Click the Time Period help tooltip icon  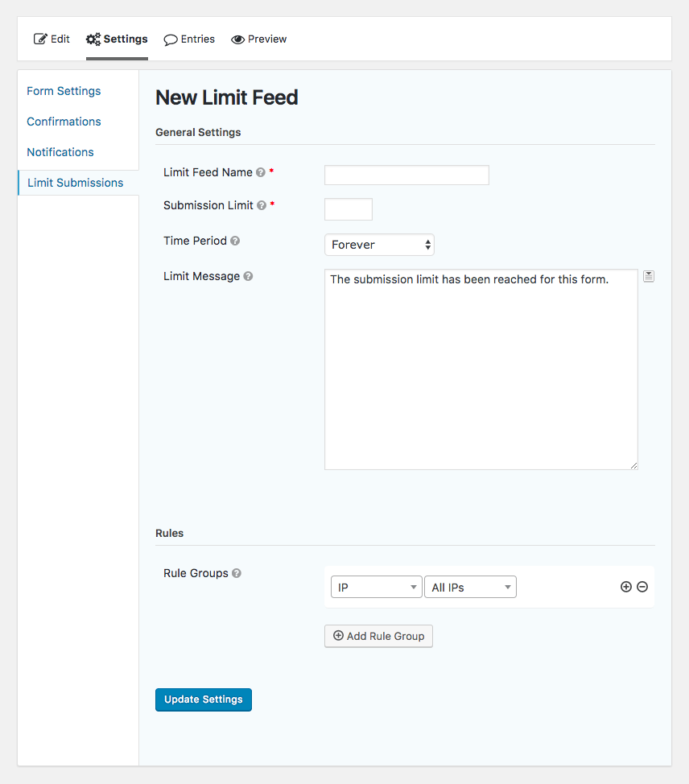pyautogui.click(x=235, y=241)
